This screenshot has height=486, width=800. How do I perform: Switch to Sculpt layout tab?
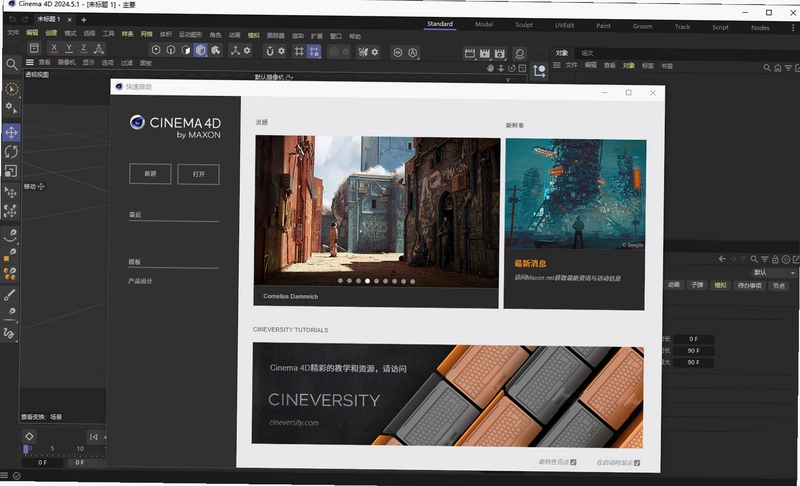click(x=524, y=24)
